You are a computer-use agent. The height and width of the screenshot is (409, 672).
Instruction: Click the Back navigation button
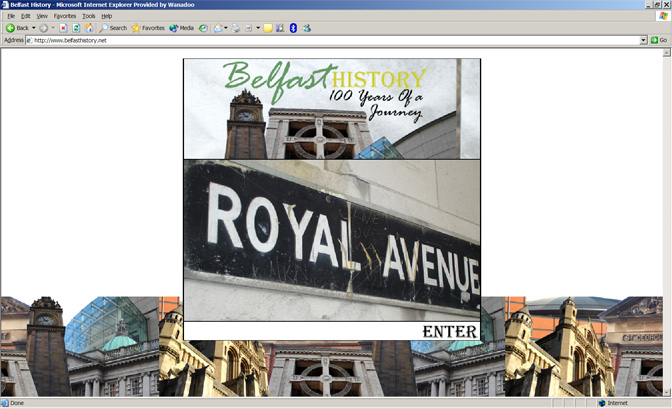pyautogui.click(x=16, y=28)
